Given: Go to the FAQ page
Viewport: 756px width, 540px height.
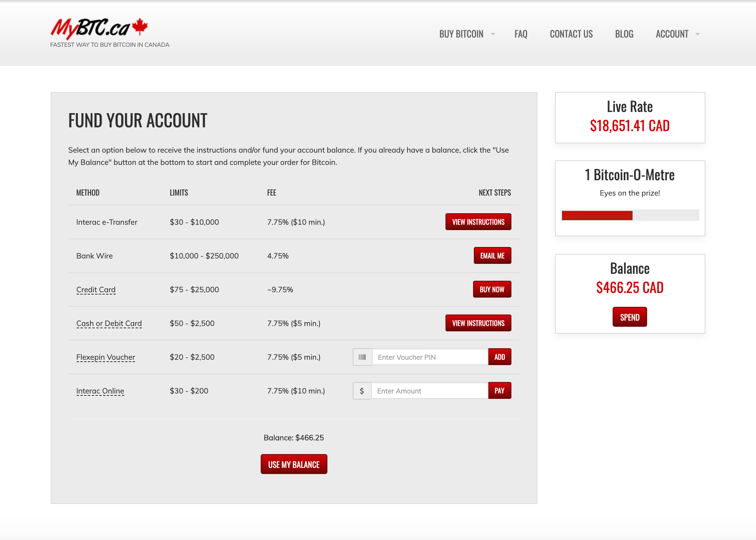Looking at the screenshot, I should [521, 34].
